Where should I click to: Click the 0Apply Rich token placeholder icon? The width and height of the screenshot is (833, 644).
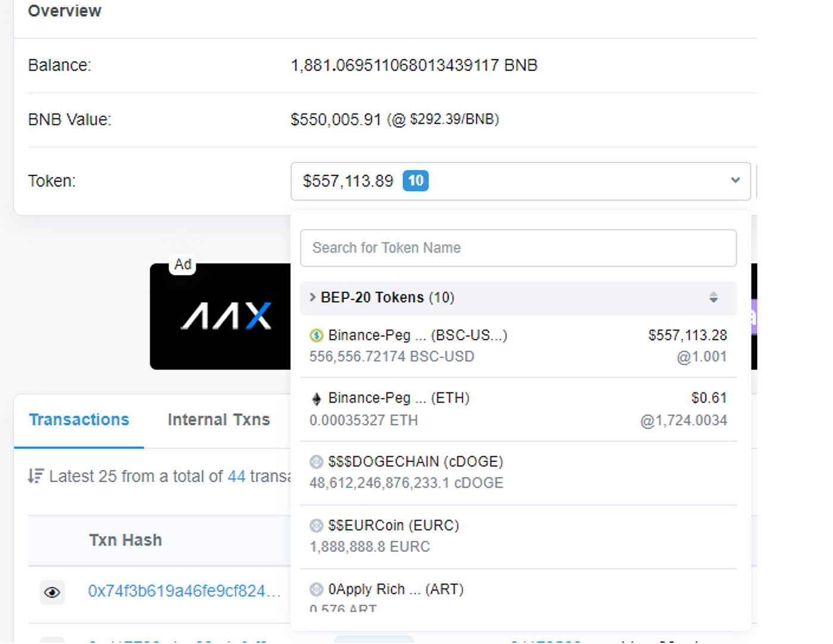click(x=317, y=589)
